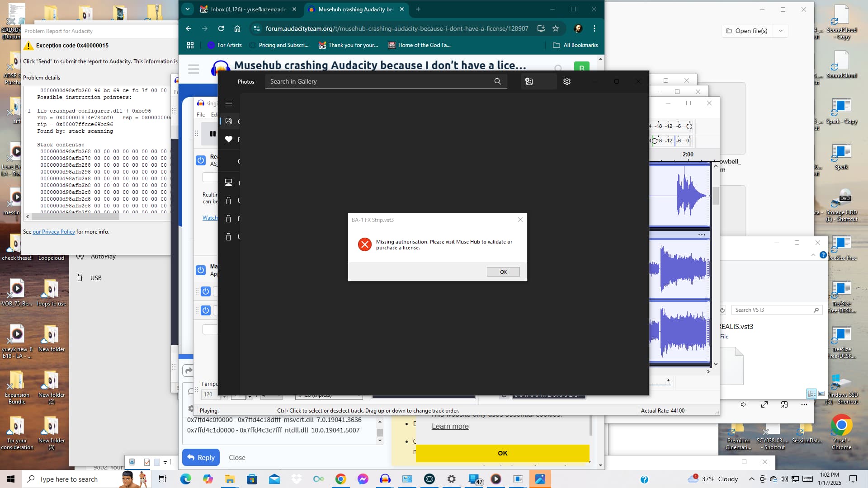Screen dimensions: 868x488
Task: Select Favorites heart icon in Photos sidebar
Action: (229, 139)
